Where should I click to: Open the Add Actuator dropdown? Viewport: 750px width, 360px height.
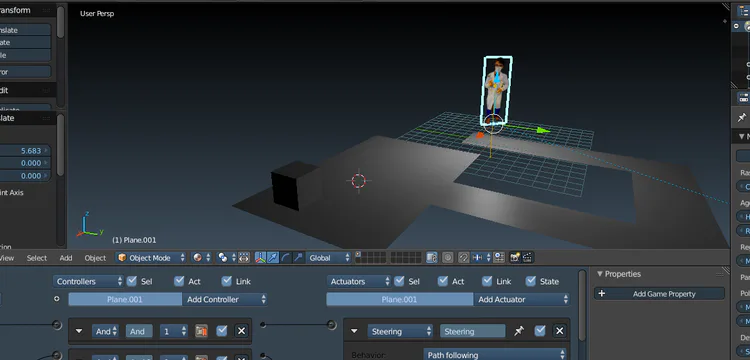521,299
